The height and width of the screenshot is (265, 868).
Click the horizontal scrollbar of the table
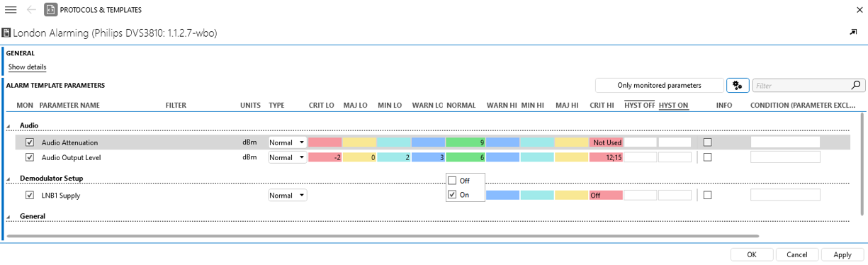(383, 236)
